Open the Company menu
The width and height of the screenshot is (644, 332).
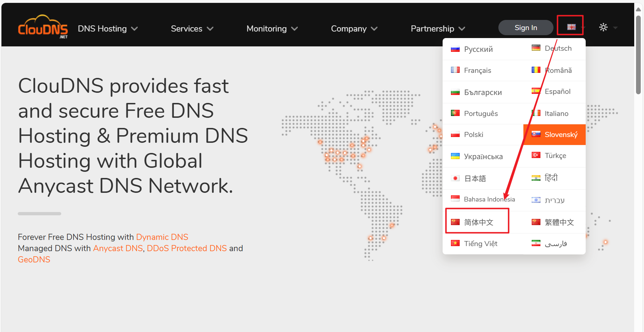354,29
